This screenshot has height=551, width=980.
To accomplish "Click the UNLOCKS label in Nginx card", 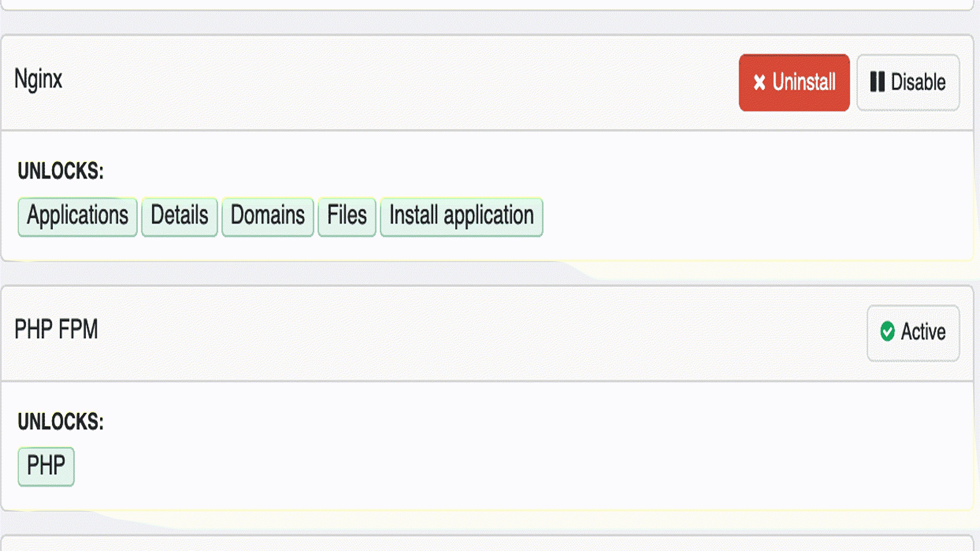I will coord(61,171).
